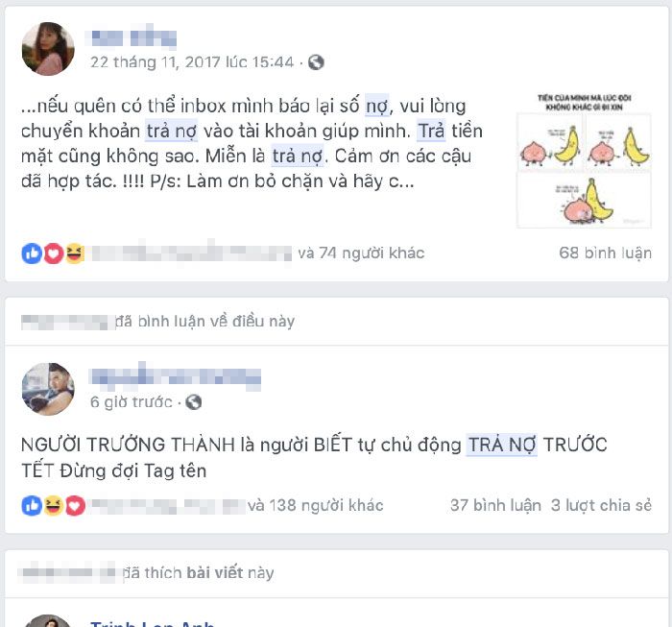Viewport: 672px width, 627px height.
Task: Open the 68 bình luận comments link
Action: [605, 253]
